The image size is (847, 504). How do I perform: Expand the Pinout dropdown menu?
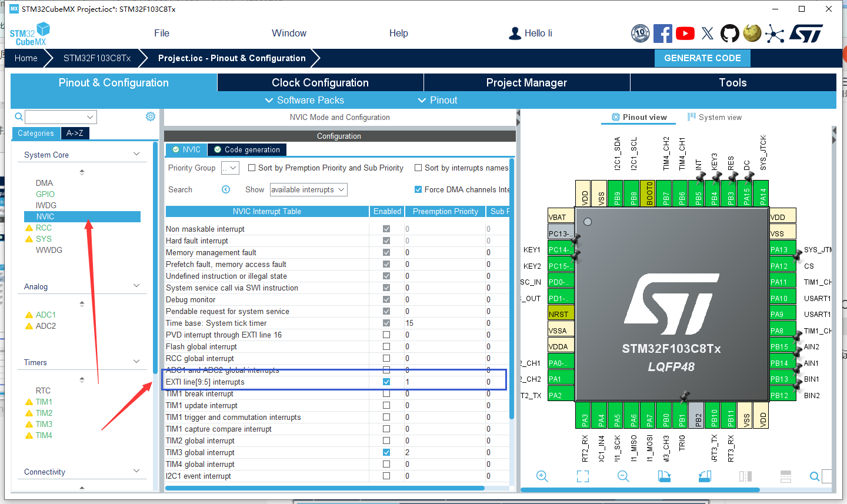point(438,100)
